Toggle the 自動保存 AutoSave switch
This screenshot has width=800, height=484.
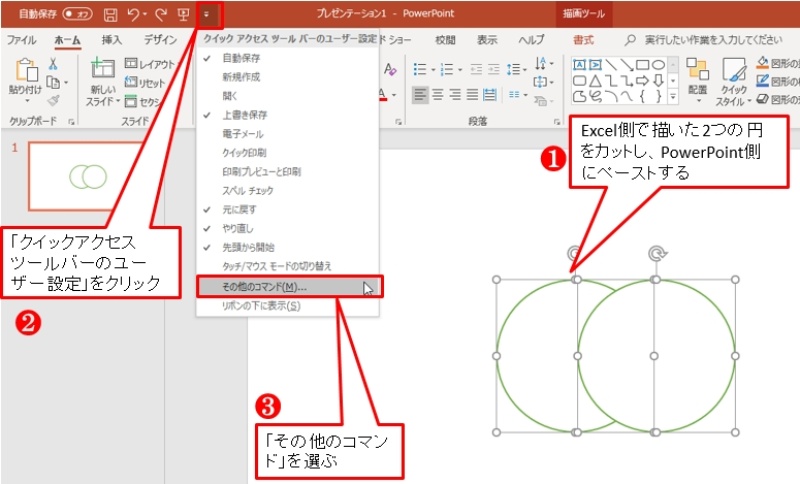[76, 15]
